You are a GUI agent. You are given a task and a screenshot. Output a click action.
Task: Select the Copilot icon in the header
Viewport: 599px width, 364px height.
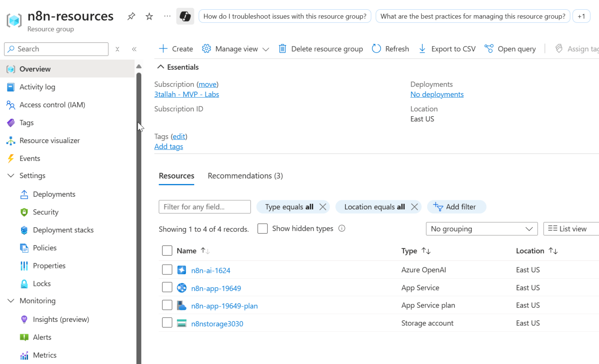coord(185,16)
